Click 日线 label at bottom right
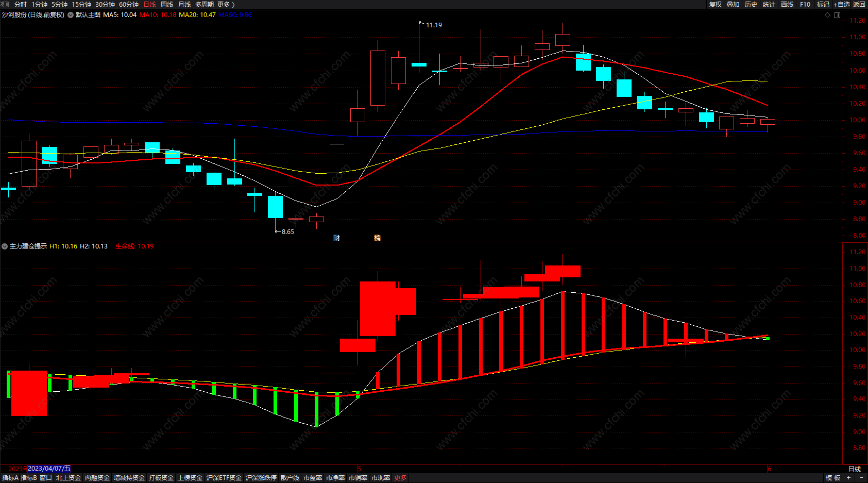The width and height of the screenshot is (868, 483). (x=855, y=469)
